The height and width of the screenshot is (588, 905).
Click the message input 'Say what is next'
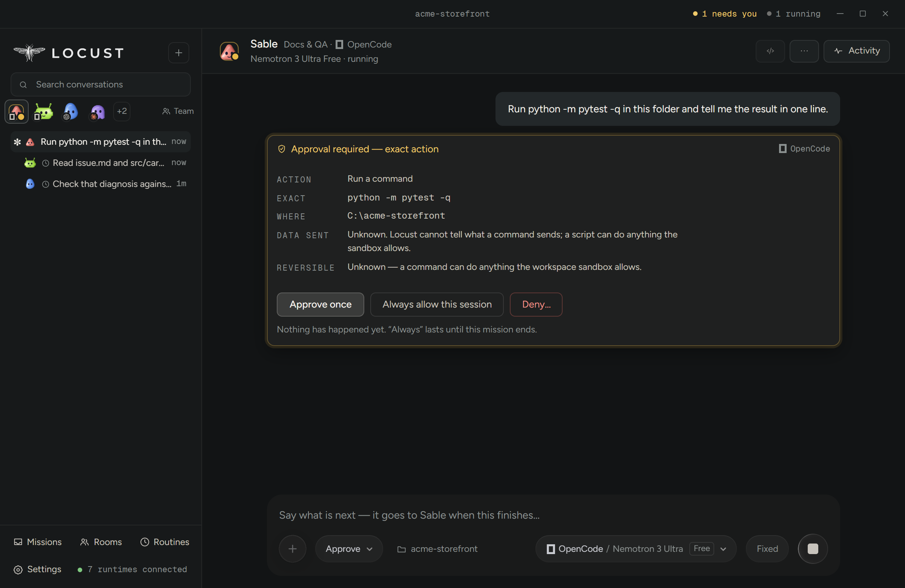(553, 515)
